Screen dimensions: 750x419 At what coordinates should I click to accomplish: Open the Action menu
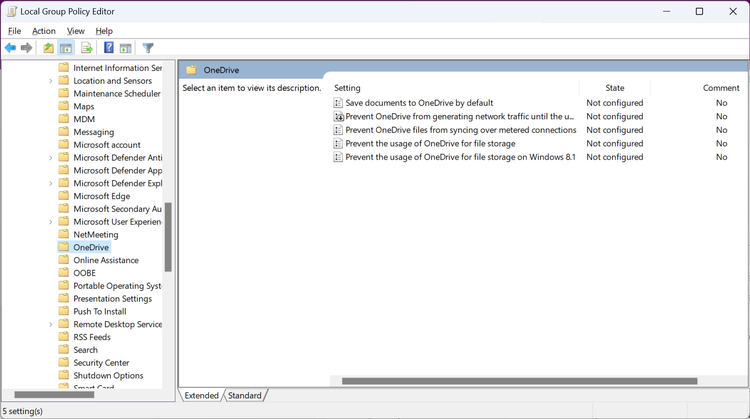44,31
